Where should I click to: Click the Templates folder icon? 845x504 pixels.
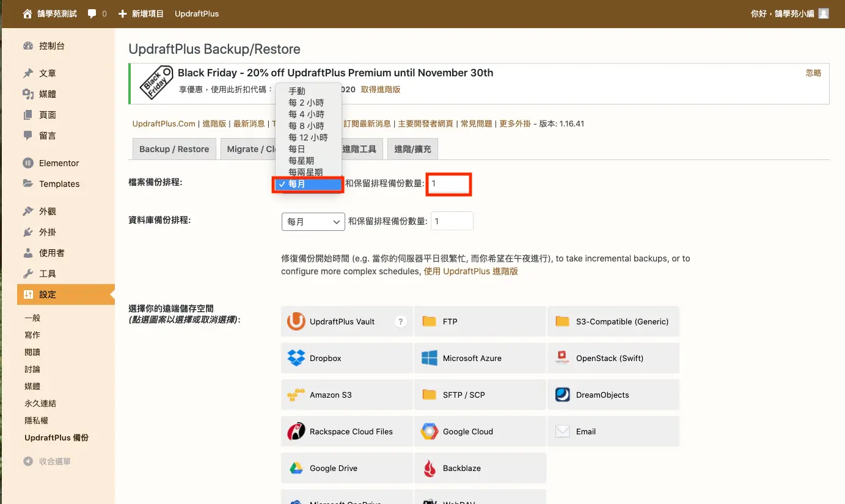coord(28,184)
